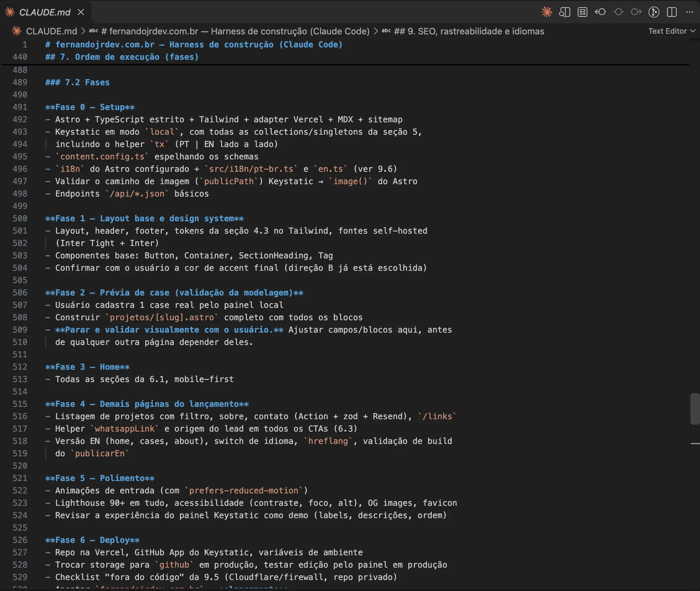The width and height of the screenshot is (700, 591).
Task: Click the 'Fase 3 – Home' heading
Action: click(x=88, y=367)
